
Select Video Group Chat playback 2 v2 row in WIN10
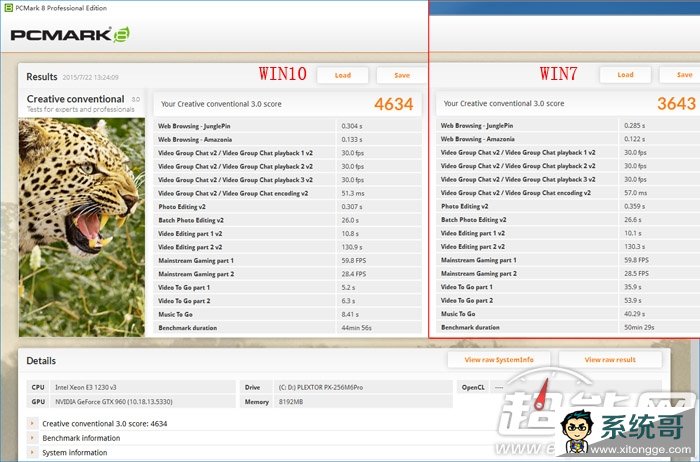pyautogui.click(x=288, y=166)
